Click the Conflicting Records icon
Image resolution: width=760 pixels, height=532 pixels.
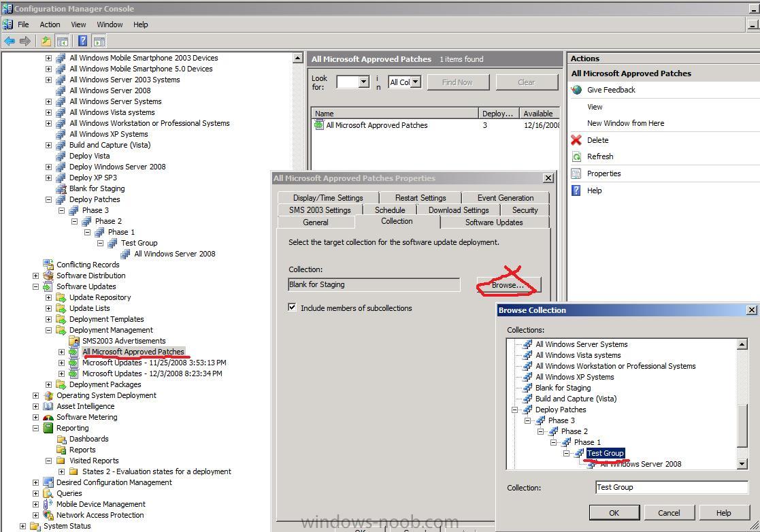(x=48, y=265)
